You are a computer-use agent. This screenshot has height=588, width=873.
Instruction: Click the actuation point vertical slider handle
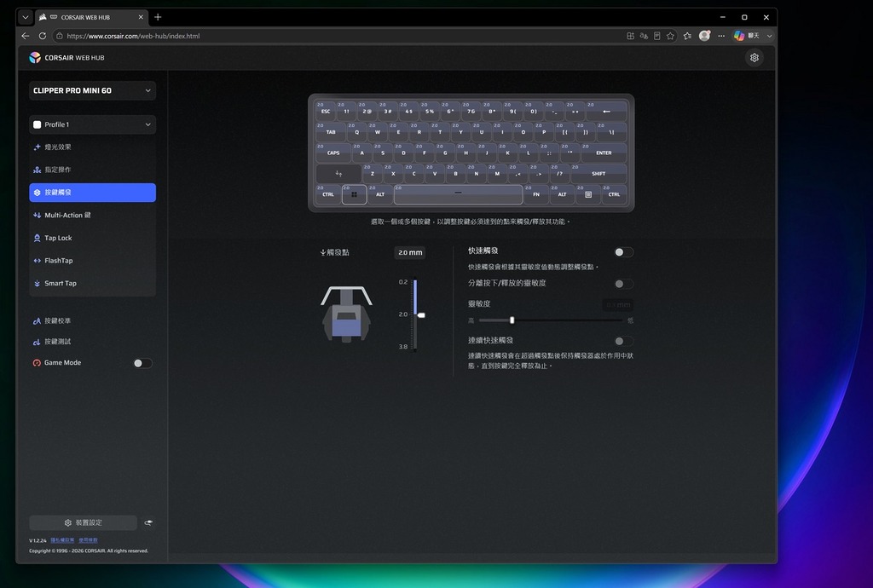[421, 315]
